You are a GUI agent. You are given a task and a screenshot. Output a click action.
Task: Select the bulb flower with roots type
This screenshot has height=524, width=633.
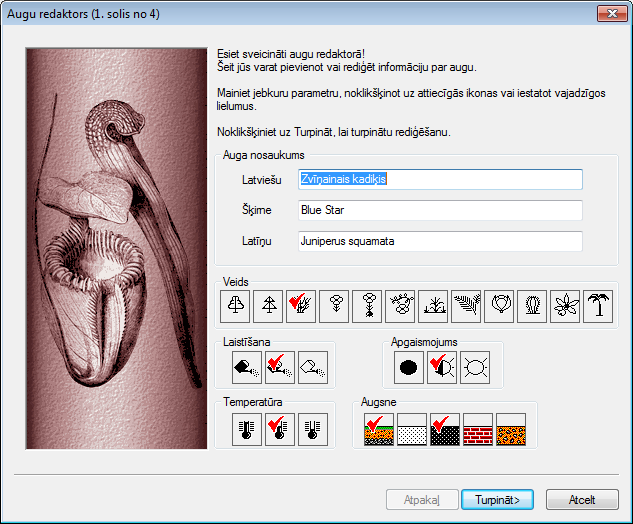tap(367, 307)
